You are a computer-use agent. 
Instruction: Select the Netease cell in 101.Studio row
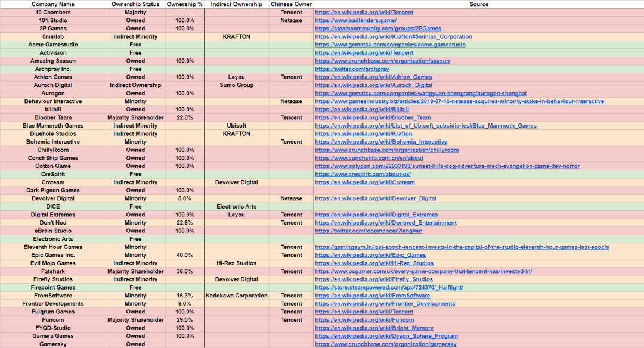(292, 20)
